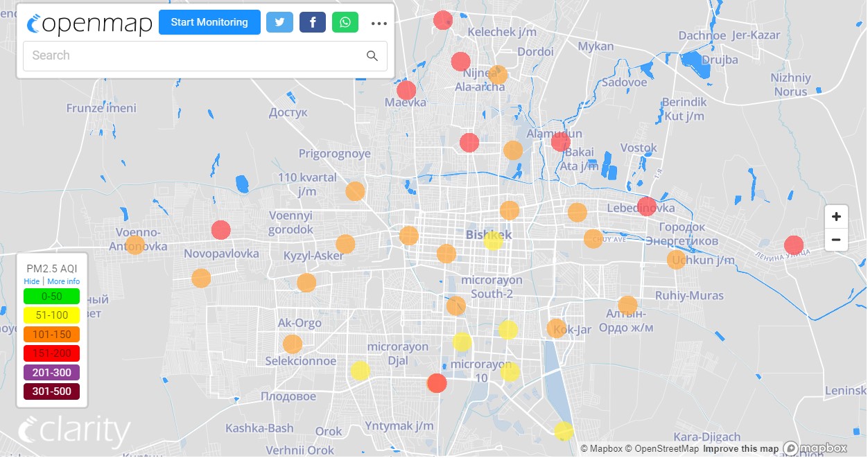The width and height of the screenshot is (868, 458).
Task: Hide the PM2.5 AQI legend
Action: [31, 281]
